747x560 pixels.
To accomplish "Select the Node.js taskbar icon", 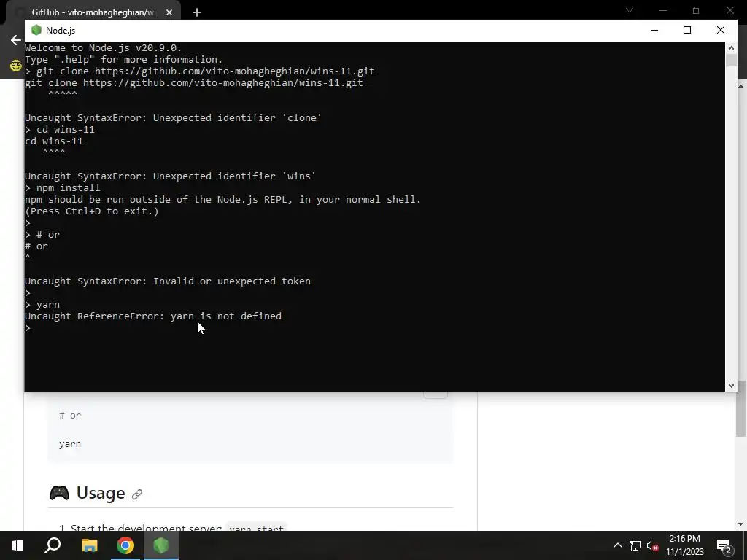I will click(161, 545).
